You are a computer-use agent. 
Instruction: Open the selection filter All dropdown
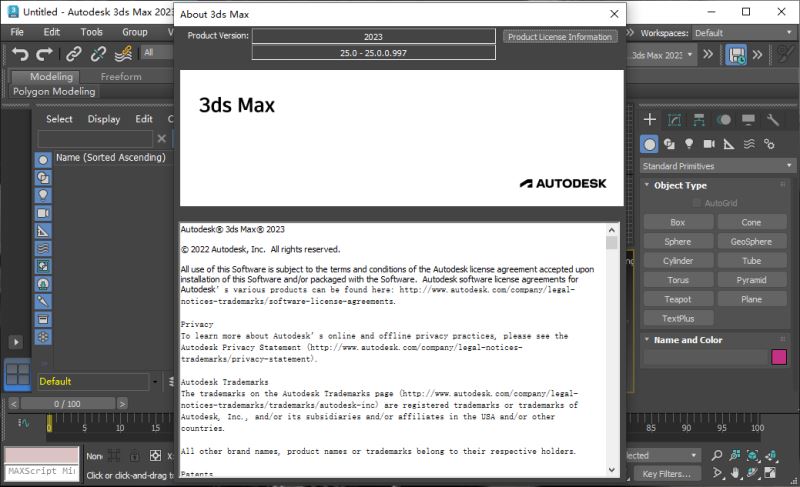(x=157, y=53)
